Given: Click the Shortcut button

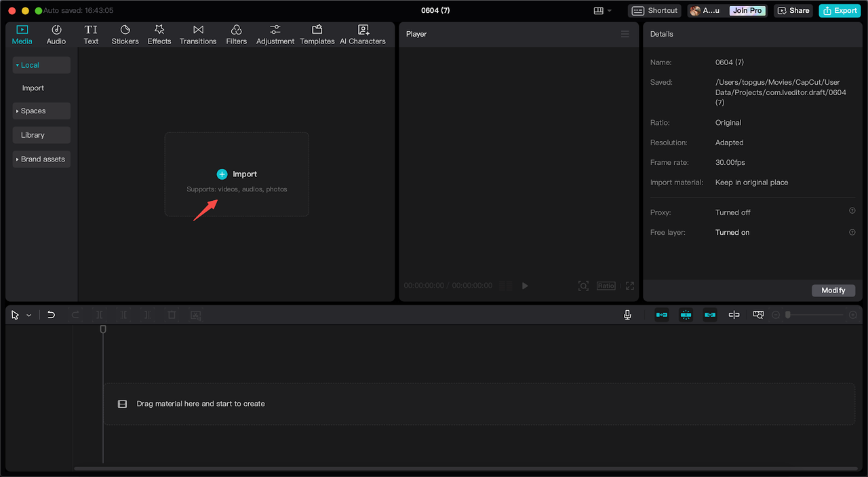Looking at the screenshot, I should coord(654,11).
